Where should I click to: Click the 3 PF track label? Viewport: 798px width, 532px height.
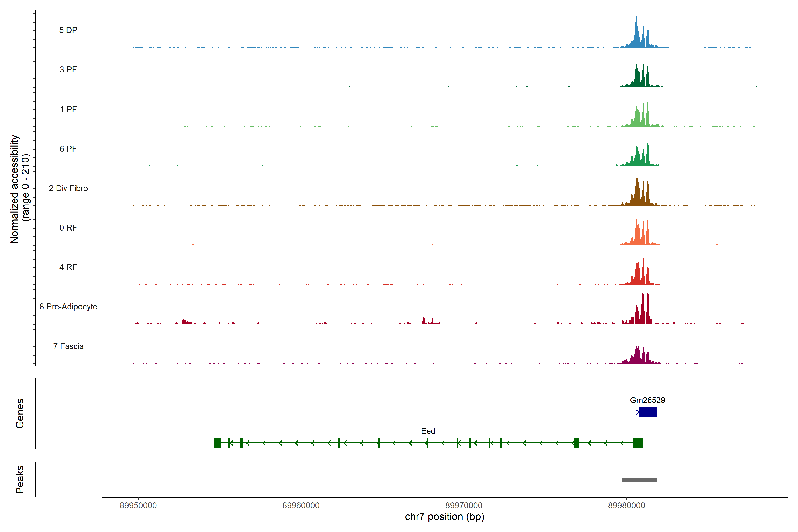tap(68, 70)
